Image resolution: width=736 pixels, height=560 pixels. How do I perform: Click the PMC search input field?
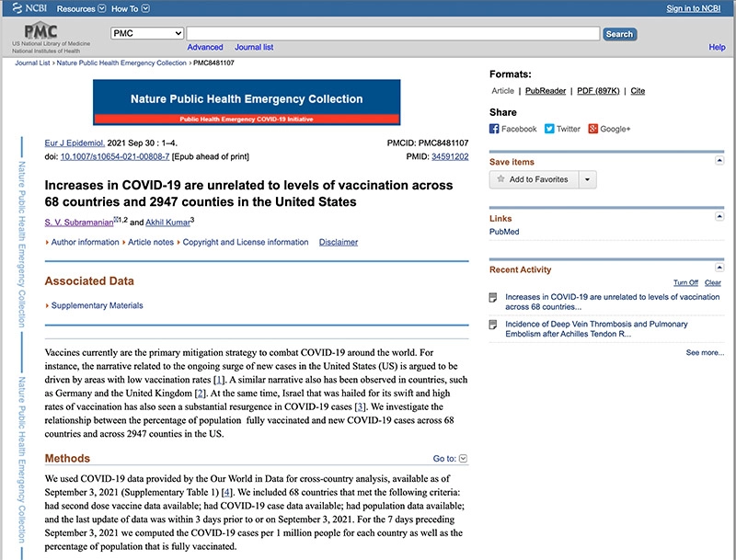pos(393,33)
